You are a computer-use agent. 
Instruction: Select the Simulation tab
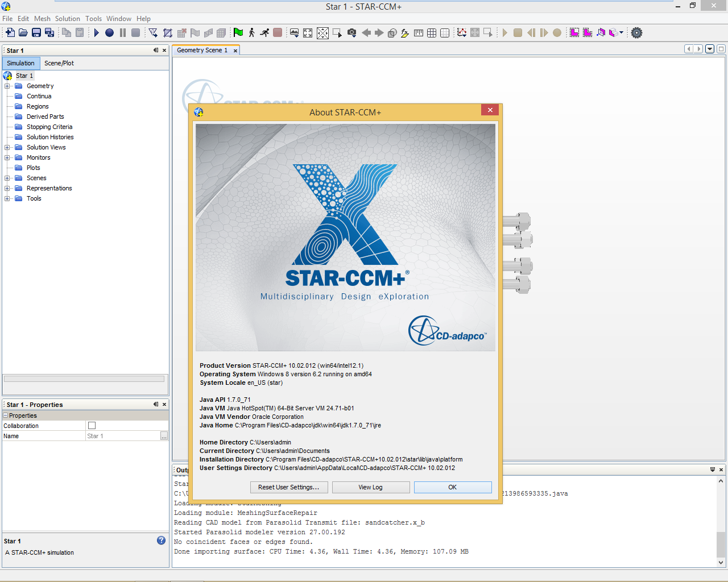(x=20, y=63)
